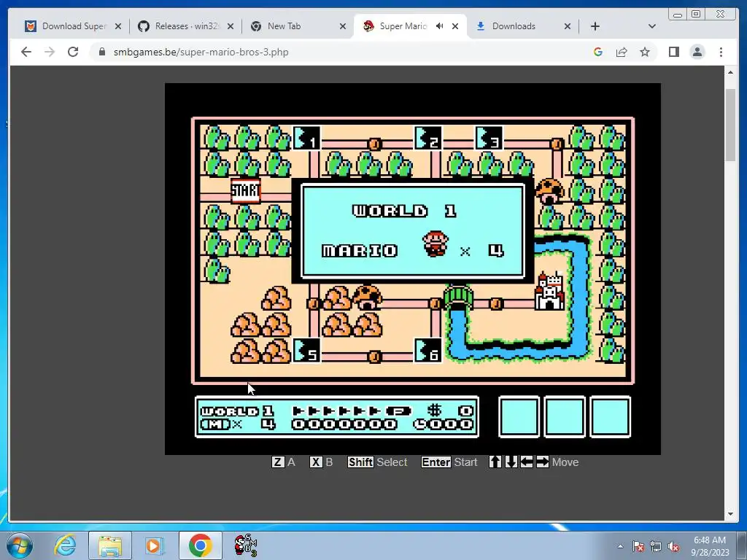Click the castle on the world map

point(550,292)
